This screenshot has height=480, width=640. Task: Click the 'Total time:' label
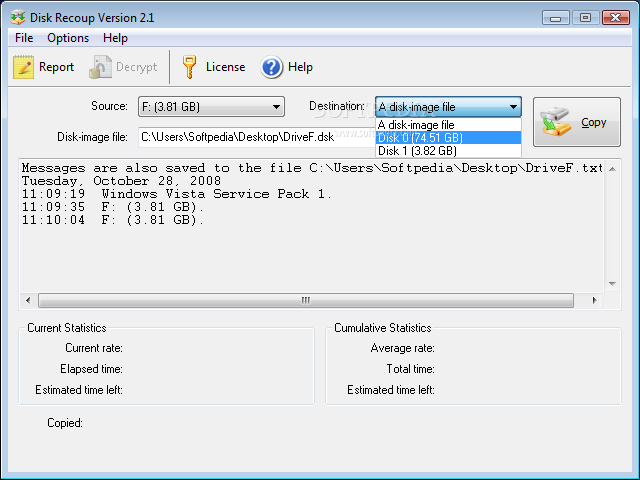[x=411, y=369]
